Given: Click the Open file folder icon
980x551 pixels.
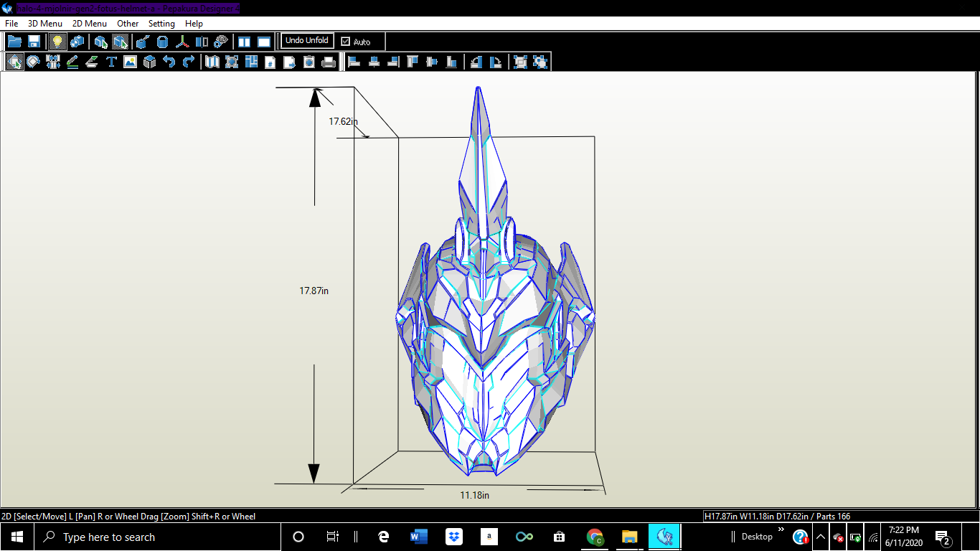Looking at the screenshot, I should tap(14, 42).
